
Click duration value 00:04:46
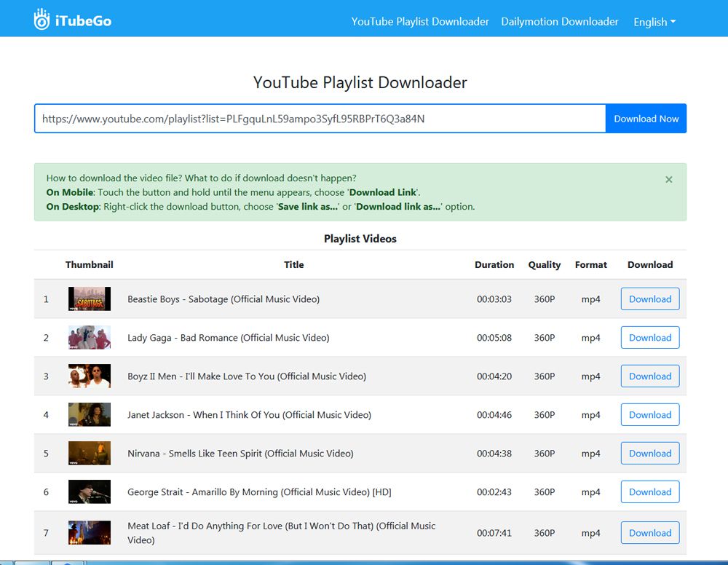coord(494,414)
